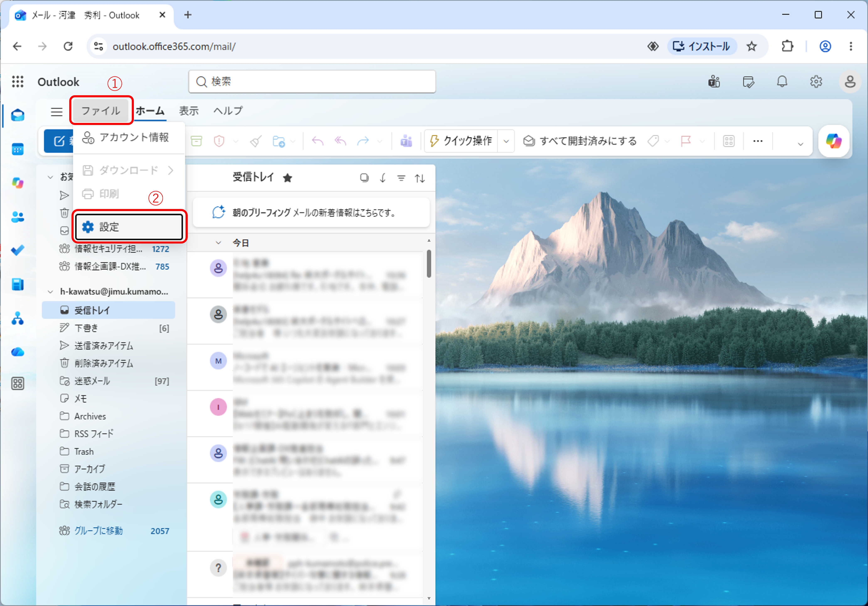Open the To Do checkmark app

pyautogui.click(x=17, y=250)
